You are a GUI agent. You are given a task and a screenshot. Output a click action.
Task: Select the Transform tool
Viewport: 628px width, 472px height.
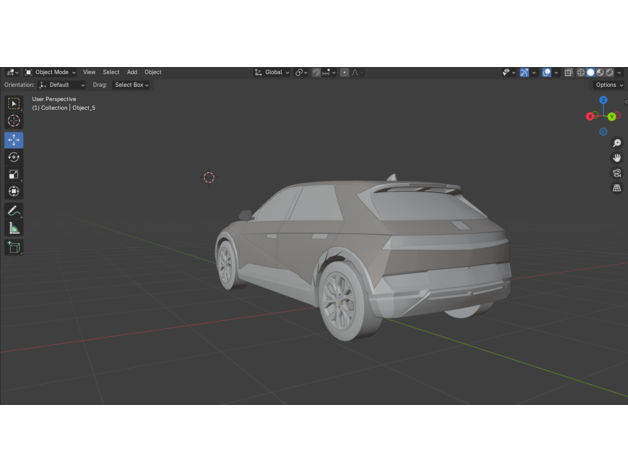coord(14,191)
